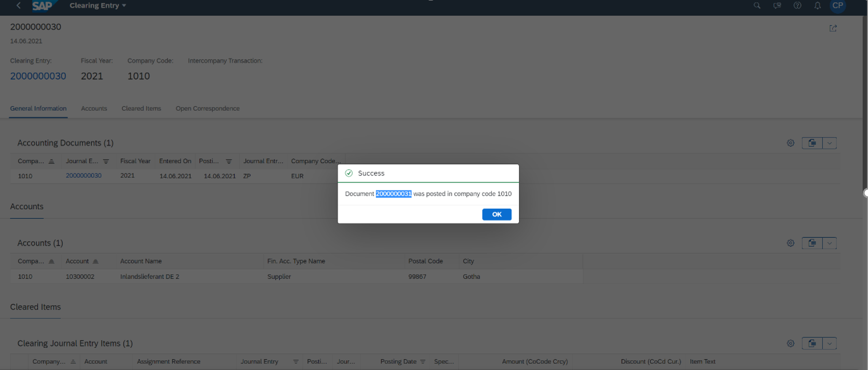Click the Entered On column header
This screenshot has height=370, width=868.
[175, 161]
